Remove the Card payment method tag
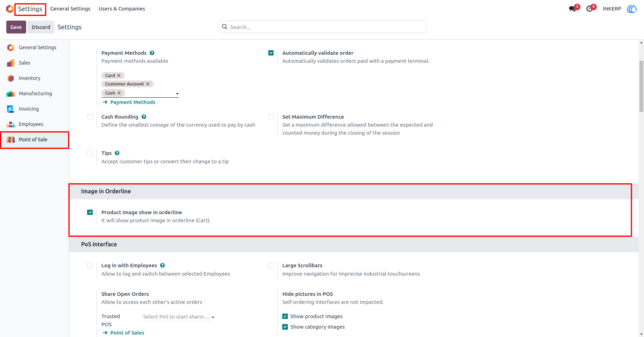This screenshot has height=337, width=644. pyautogui.click(x=119, y=75)
